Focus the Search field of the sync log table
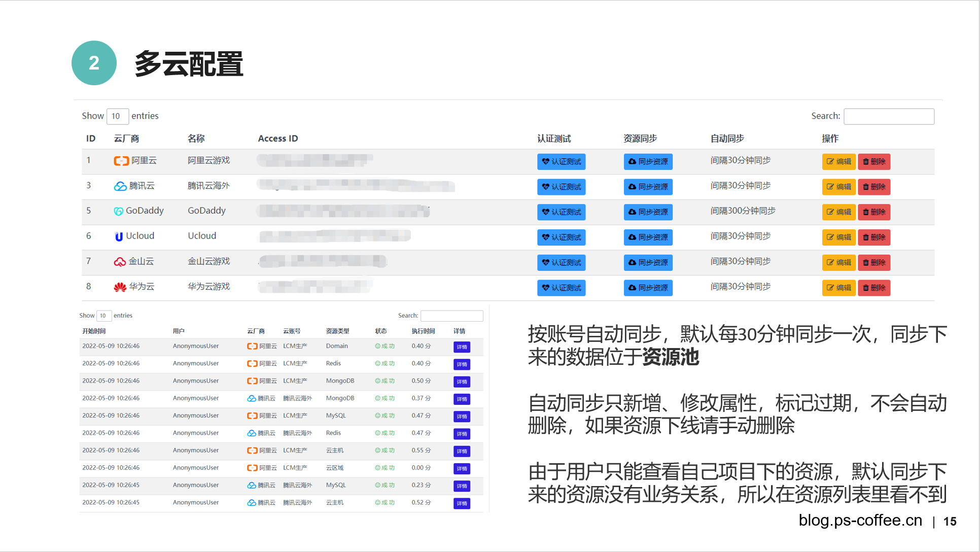The width and height of the screenshot is (980, 552). tap(451, 316)
